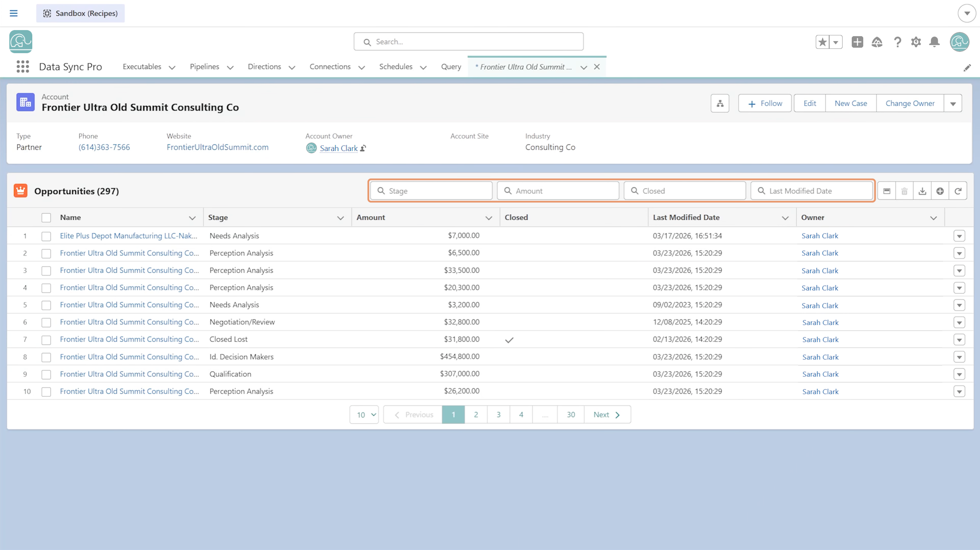Open the Pipelines nav item

pos(204,67)
